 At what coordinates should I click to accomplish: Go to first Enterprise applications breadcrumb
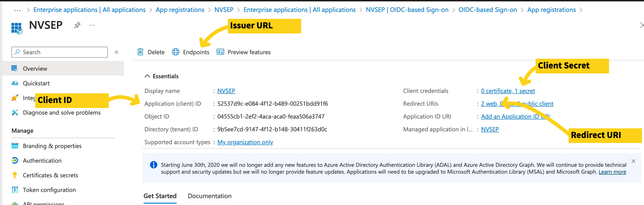[89, 10]
